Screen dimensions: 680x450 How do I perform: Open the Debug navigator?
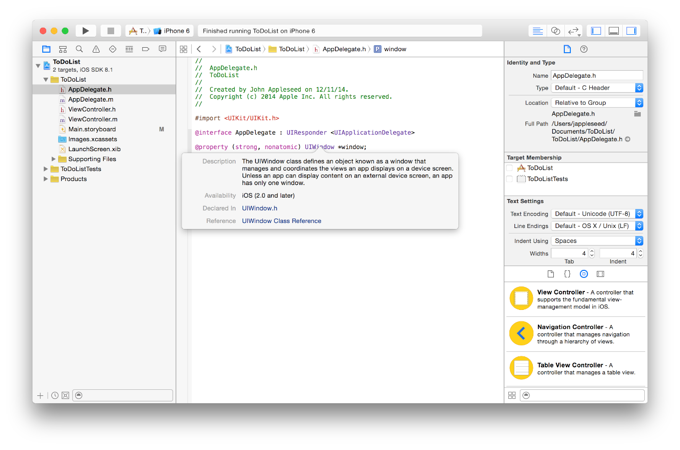click(129, 49)
